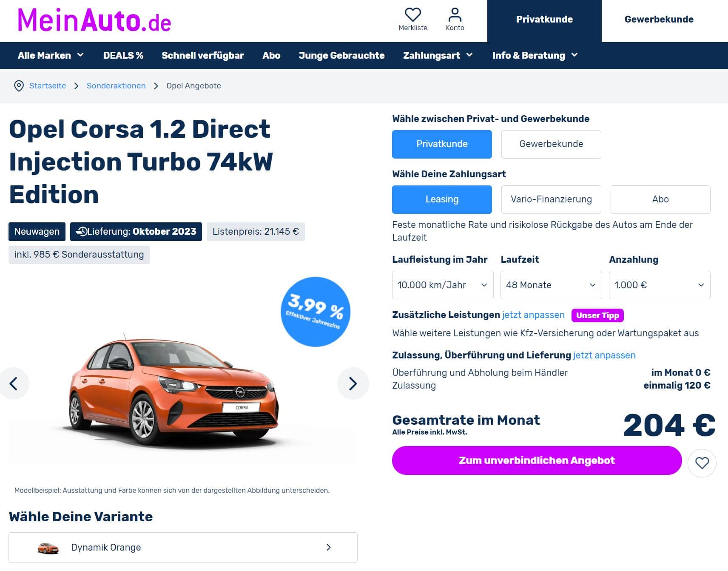Click Zum unverbindlichen Angebot button
Viewport: 728px width, 571px height.
[x=537, y=460]
